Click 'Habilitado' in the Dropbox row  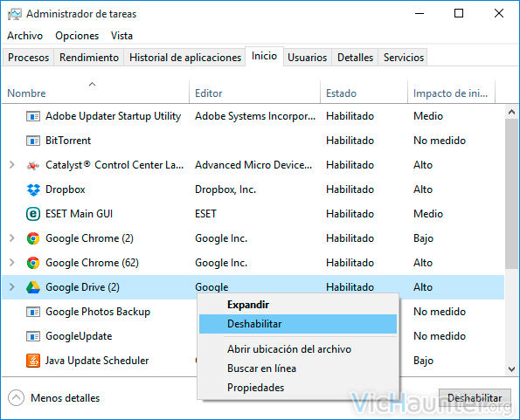350,189
